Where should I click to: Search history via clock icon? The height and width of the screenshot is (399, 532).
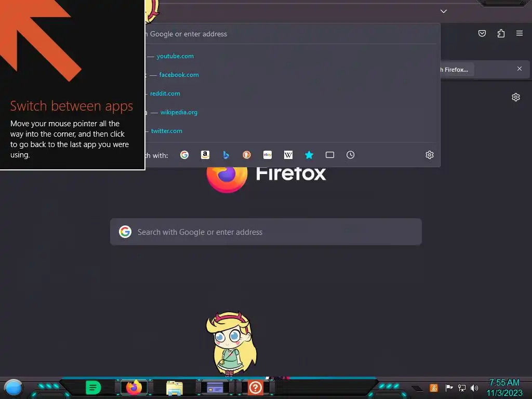351,155
